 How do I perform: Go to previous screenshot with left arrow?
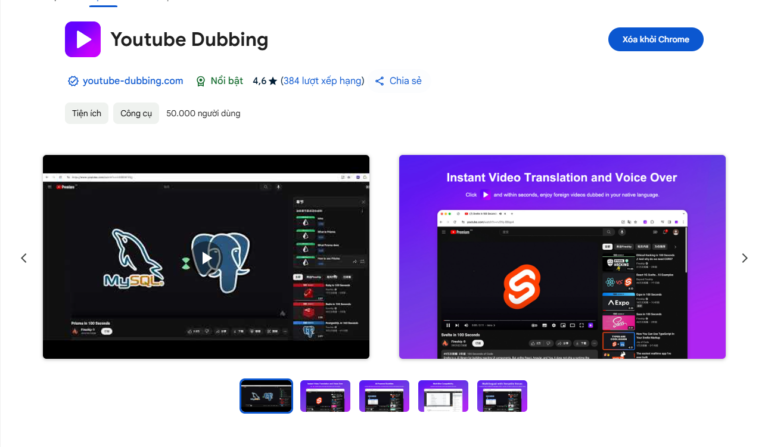pyautogui.click(x=24, y=258)
